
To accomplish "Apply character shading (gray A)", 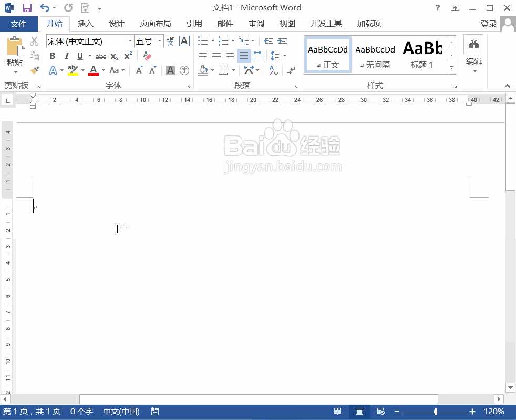I will click(x=170, y=70).
